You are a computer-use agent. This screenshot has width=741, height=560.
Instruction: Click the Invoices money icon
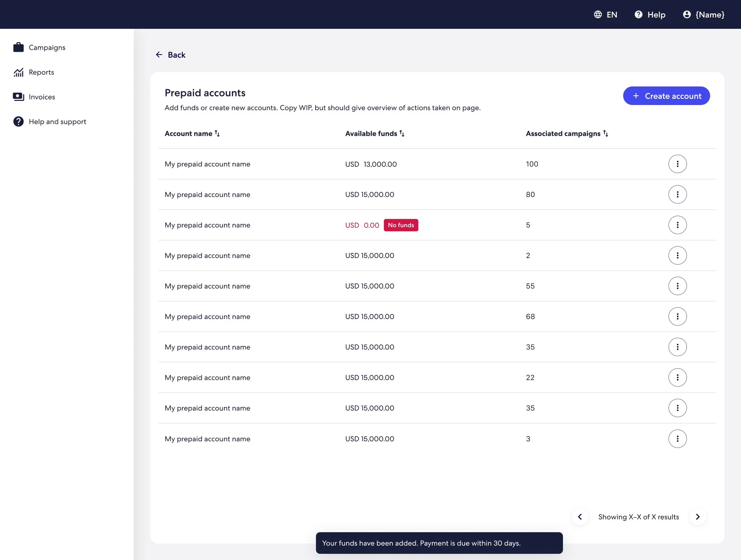pyautogui.click(x=19, y=97)
